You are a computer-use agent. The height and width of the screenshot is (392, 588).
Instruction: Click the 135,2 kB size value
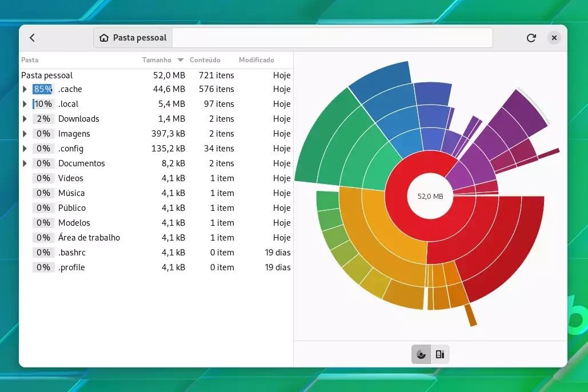169,149
